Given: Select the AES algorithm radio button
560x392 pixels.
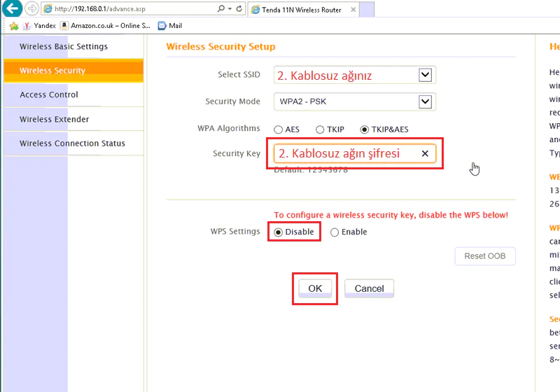Looking at the screenshot, I should click(278, 129).
